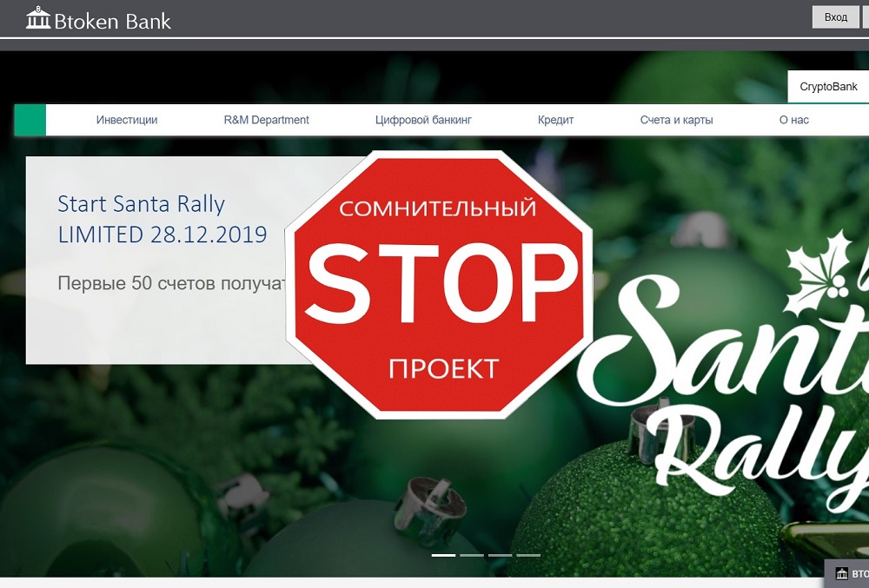Click the Start Santa Rally heading
The height and width of the screenshot is (588, 869).
(142, 204)
